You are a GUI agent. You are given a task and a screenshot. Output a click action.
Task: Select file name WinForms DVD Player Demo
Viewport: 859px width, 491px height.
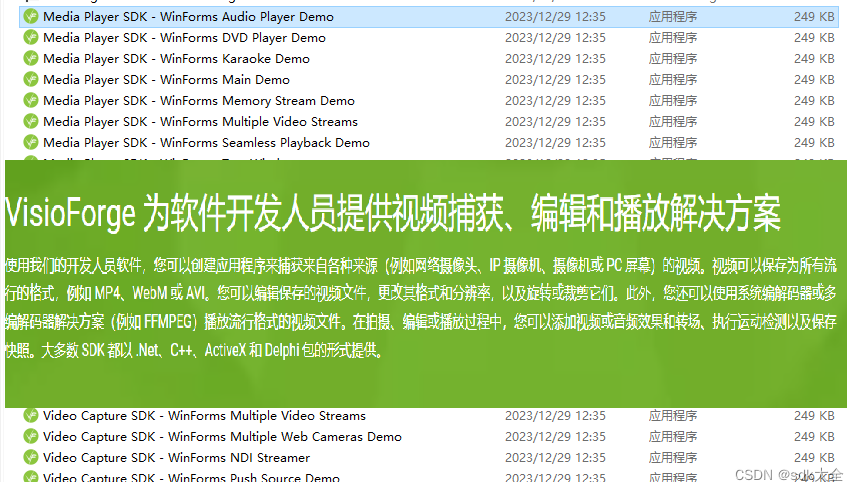point(185,38)
